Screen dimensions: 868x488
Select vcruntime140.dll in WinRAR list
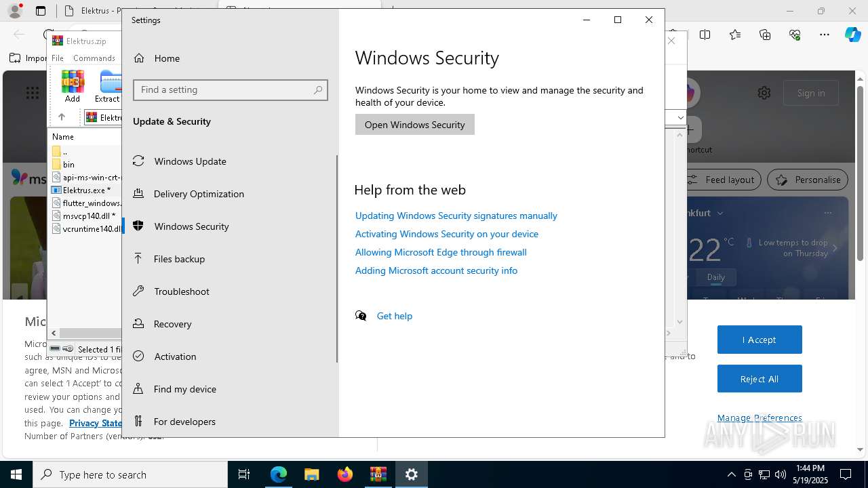[86, 229]
